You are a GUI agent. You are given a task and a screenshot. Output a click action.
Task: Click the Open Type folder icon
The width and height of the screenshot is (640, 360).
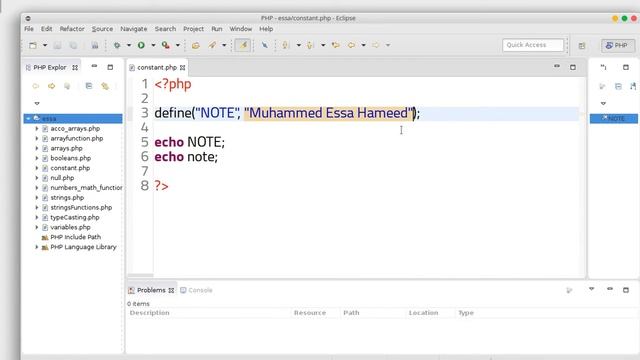point(196,45)
